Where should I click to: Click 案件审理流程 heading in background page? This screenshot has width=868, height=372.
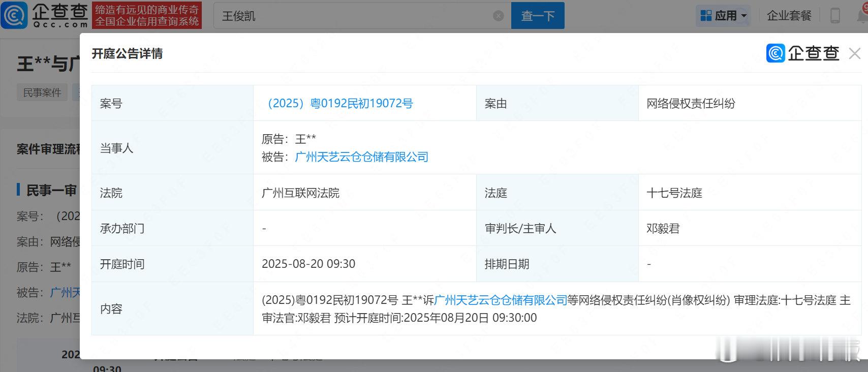pos(48,149)
